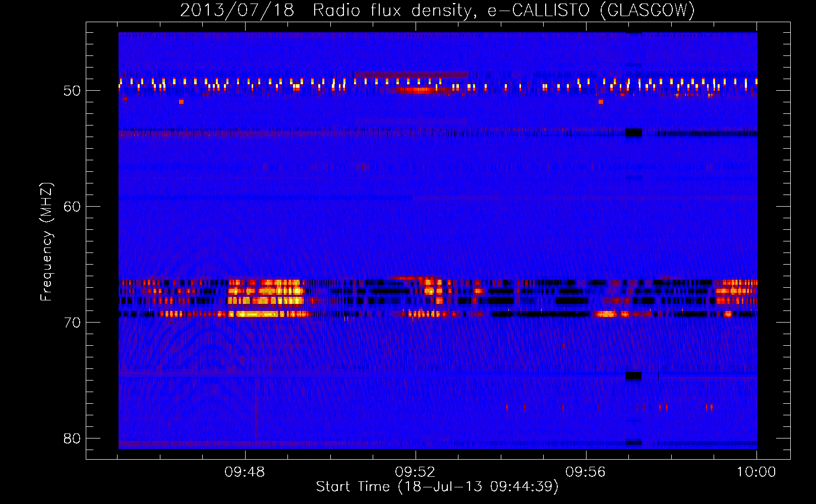
Task: Click the 70 frequency tick label
Action: click(x=72, y=323)
